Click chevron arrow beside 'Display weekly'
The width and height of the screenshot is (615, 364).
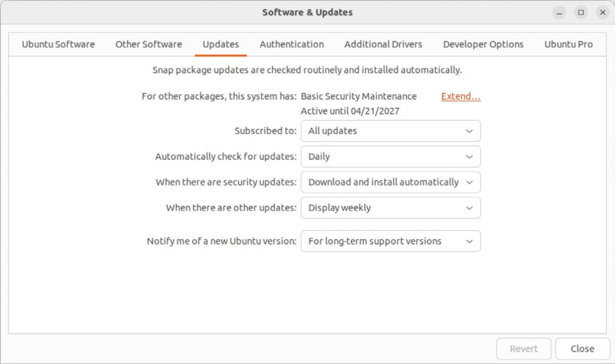pos(469,208)
